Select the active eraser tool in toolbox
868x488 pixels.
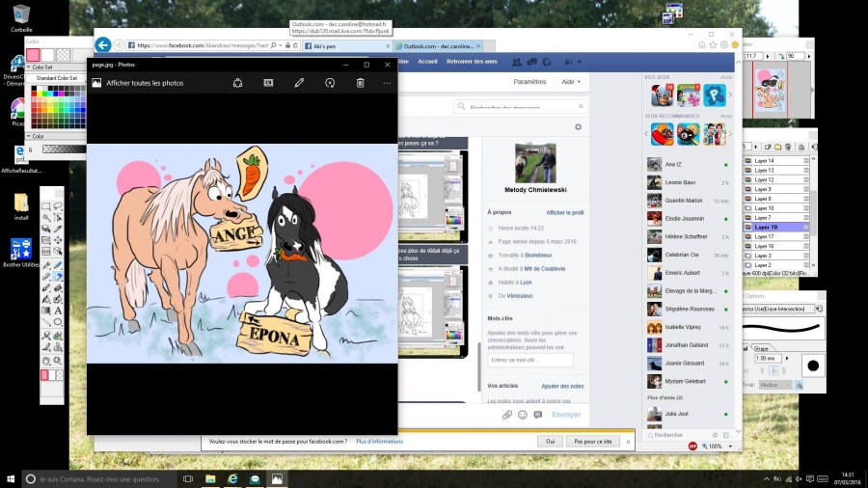58,276
